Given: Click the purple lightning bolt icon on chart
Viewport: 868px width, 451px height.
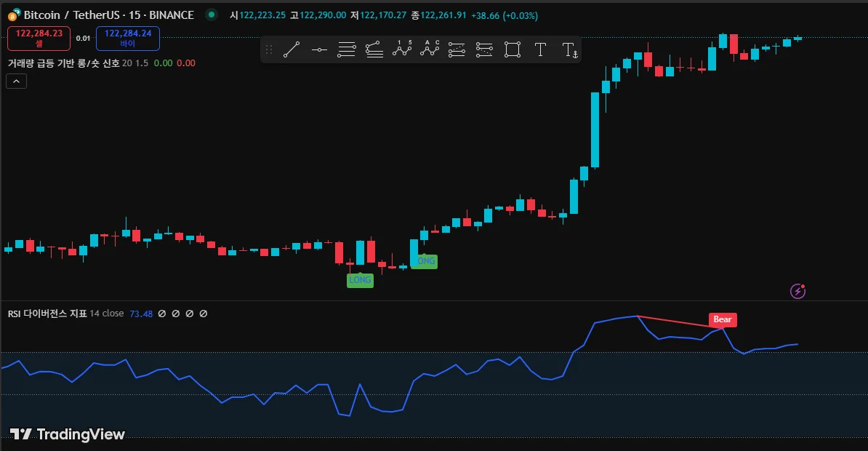Looking at the screenshot, I should pyautogui.click(x=797, y=291).
